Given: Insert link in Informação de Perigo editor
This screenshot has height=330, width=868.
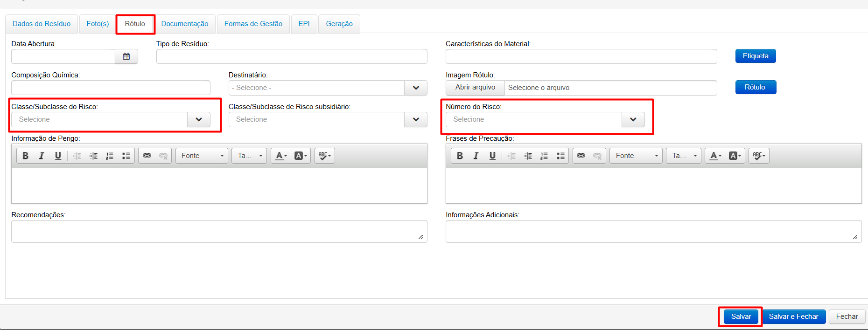Looking at the screenshot, I should [147, 156].
